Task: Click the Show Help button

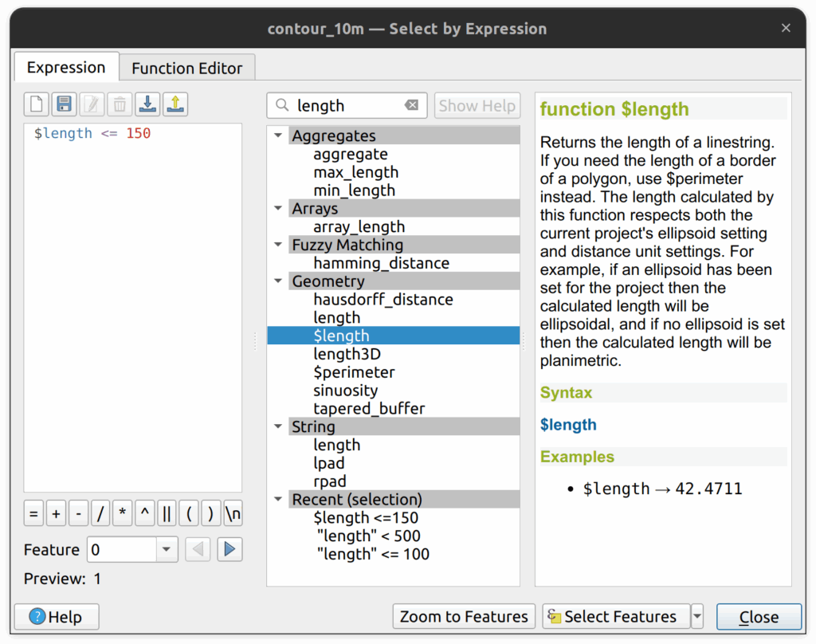Action: pyautogui.click(x=477, y=106)
